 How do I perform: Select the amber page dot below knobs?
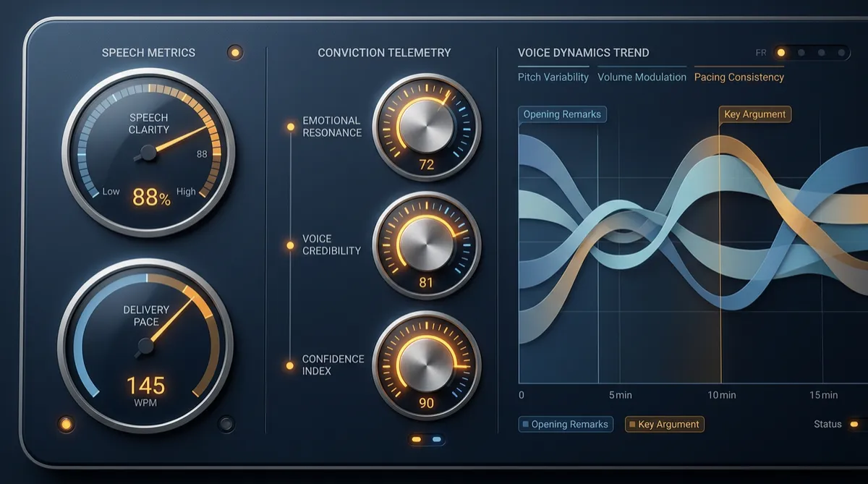tap(417, 439)
